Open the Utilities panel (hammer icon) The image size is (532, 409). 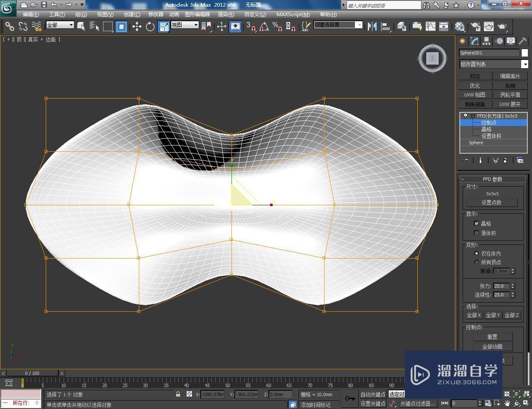point(522,41)
